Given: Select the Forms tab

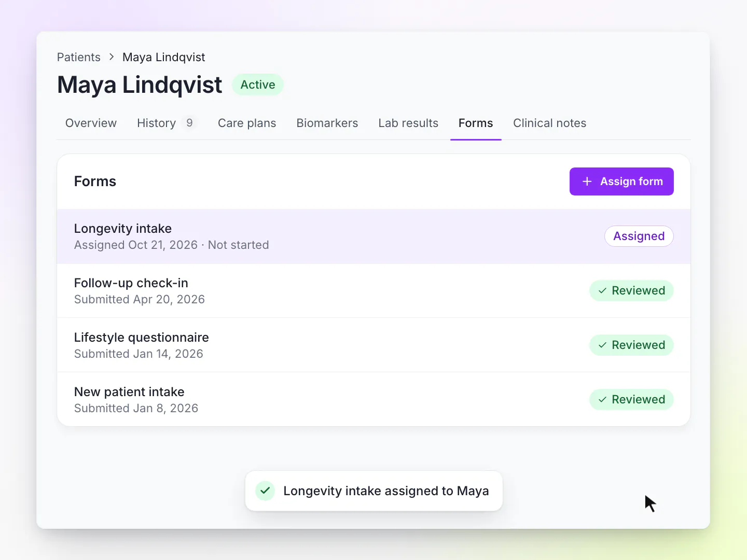Looking at the screenshot, I should click(x=476, y=123).
